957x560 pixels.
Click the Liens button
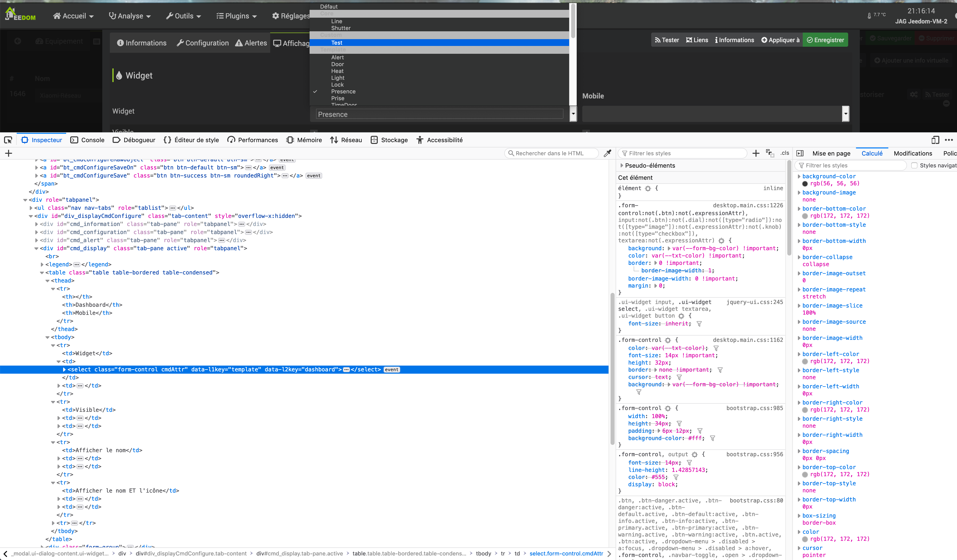[697, 40]
